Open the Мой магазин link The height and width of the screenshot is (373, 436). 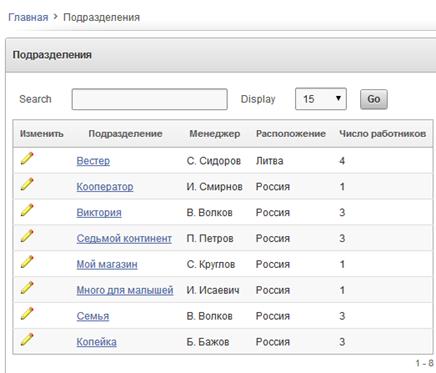click(x=107, y=264)
